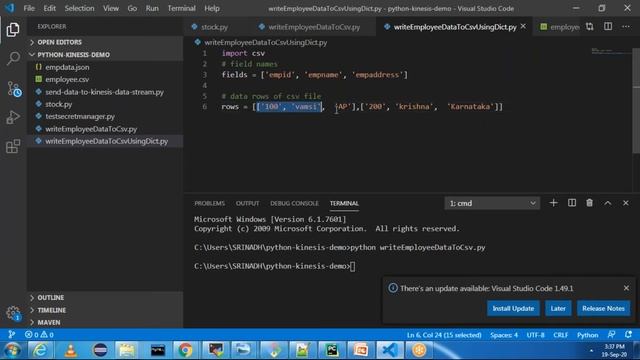The image size is (640, 360).
Task: Open the Go menu
Action: (x=132, y=8)
